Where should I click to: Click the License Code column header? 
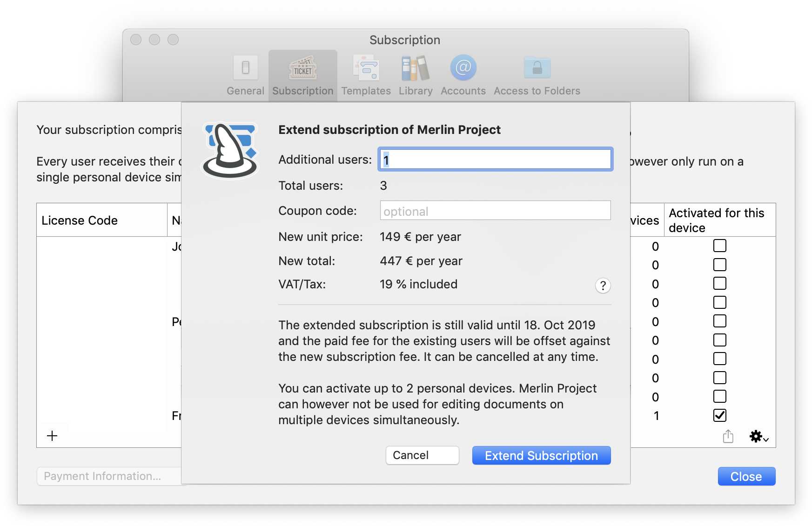click(80, 220)
